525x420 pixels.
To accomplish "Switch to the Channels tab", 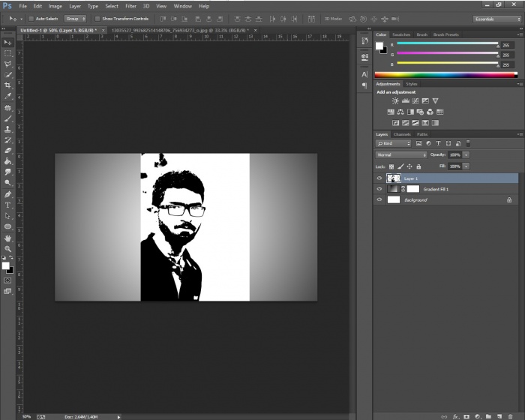I will 403,134.
